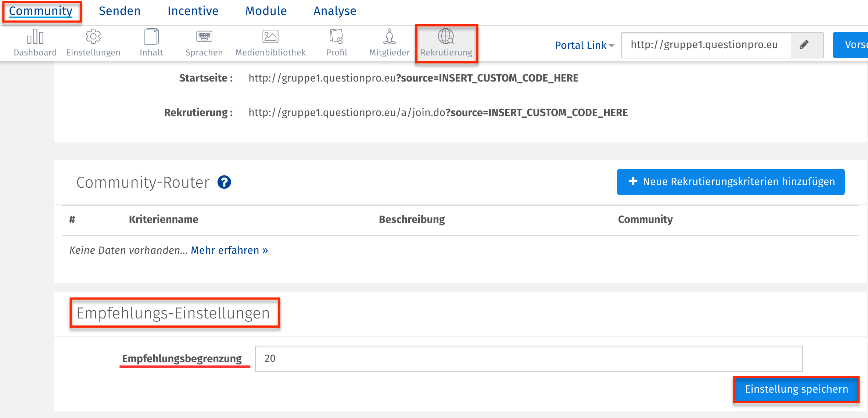Open Sprachen keyboard icon

pyautogui.click(x=204, y=37)
